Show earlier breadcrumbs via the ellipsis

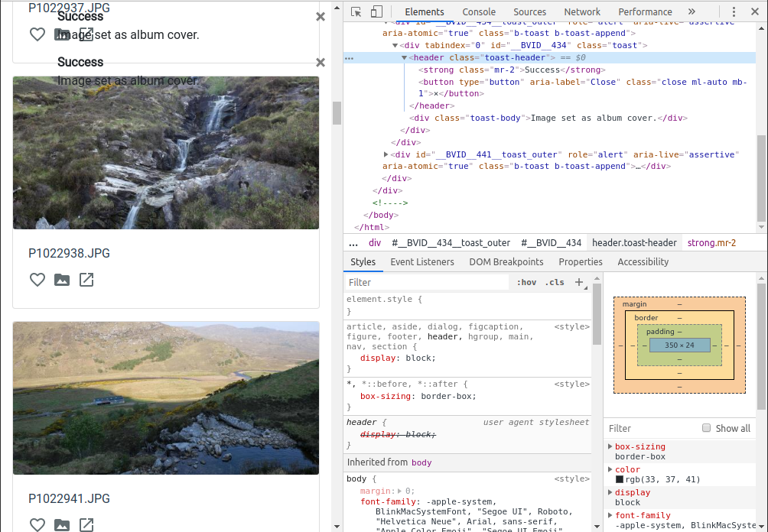[x=353, y=243]
